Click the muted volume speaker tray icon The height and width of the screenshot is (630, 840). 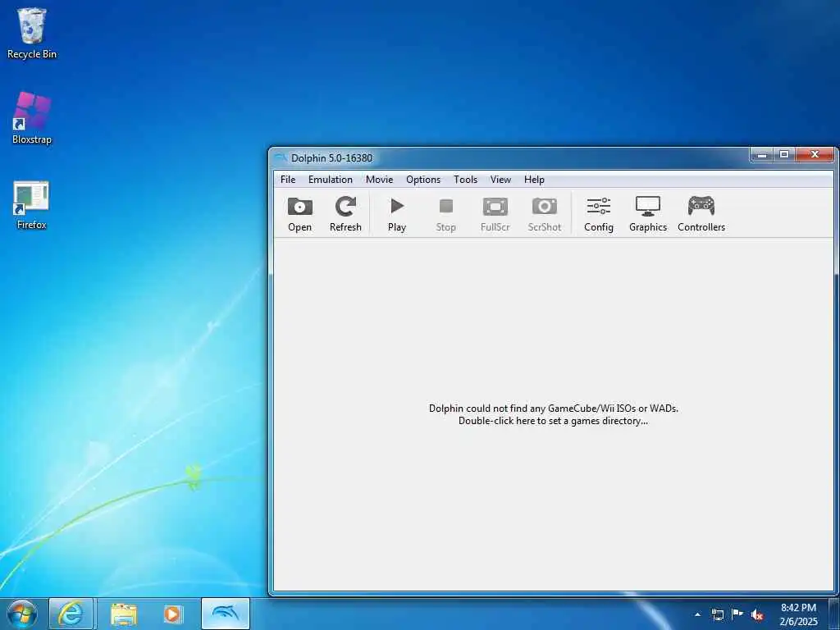(757, 614)
